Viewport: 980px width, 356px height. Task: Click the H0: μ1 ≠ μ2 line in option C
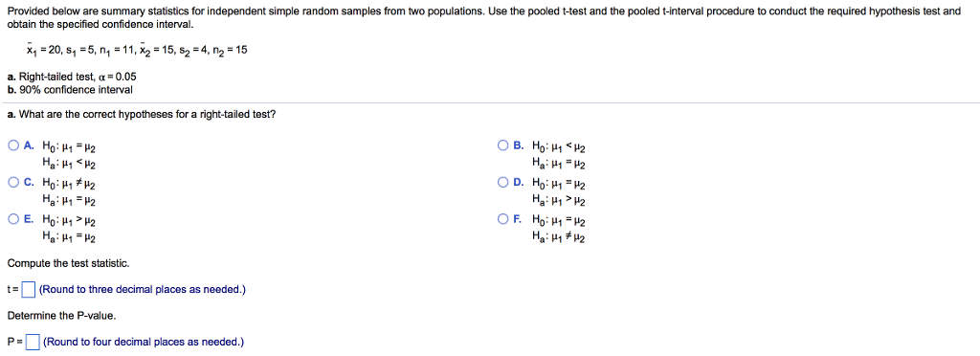(x=68, y=184)
